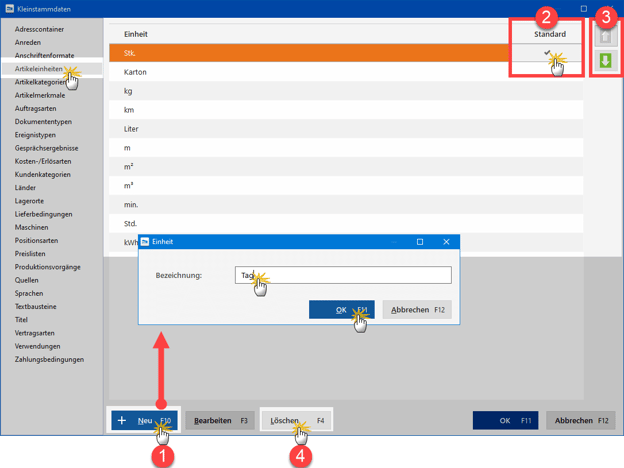The height and width of the screenshot is (468, 624).
Task: Open Adresscontainer in the sidebar
Action: (x=40, y=29)
